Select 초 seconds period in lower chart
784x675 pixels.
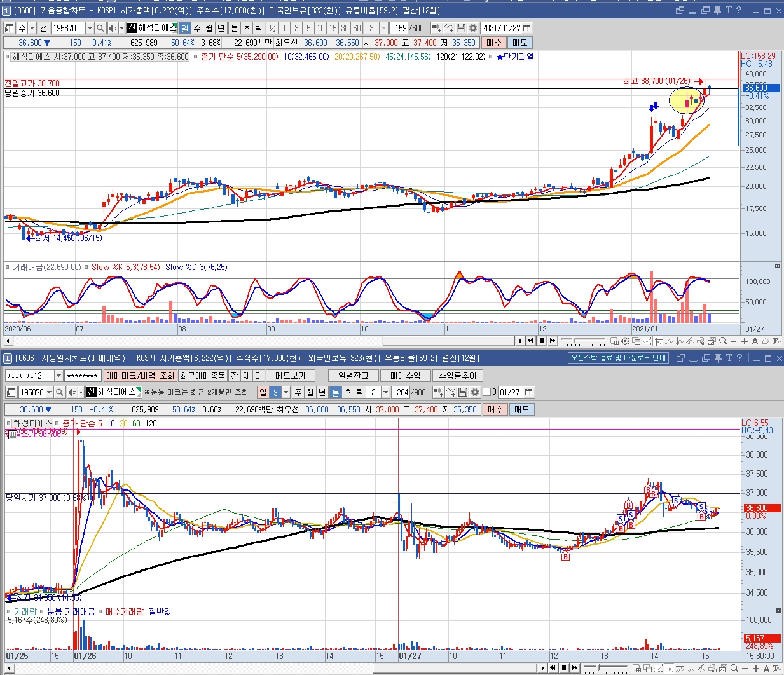coord(347,392)
